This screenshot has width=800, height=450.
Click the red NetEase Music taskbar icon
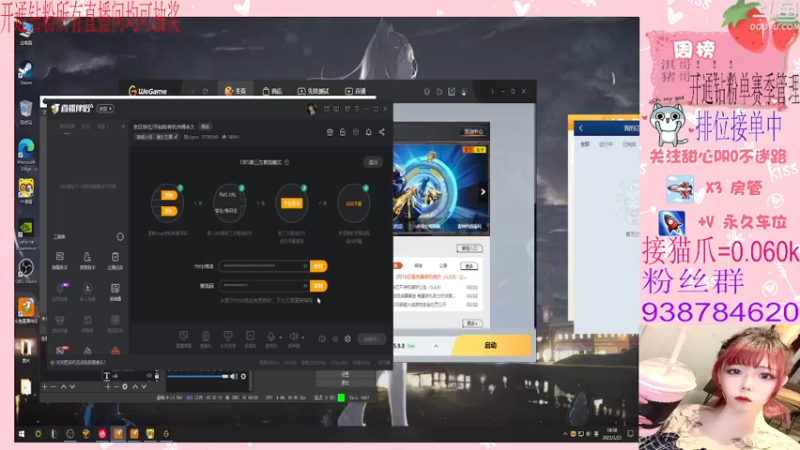click(x=102, y=434)
